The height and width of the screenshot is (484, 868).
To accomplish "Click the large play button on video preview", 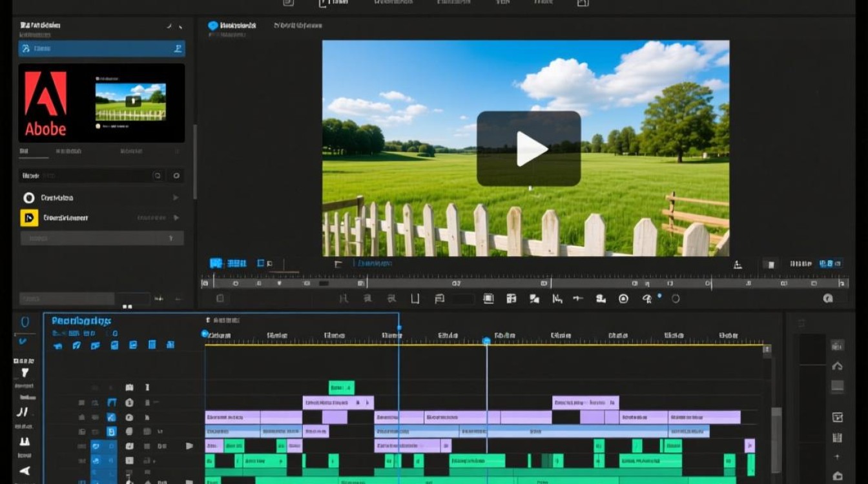I will click(528, 149).
